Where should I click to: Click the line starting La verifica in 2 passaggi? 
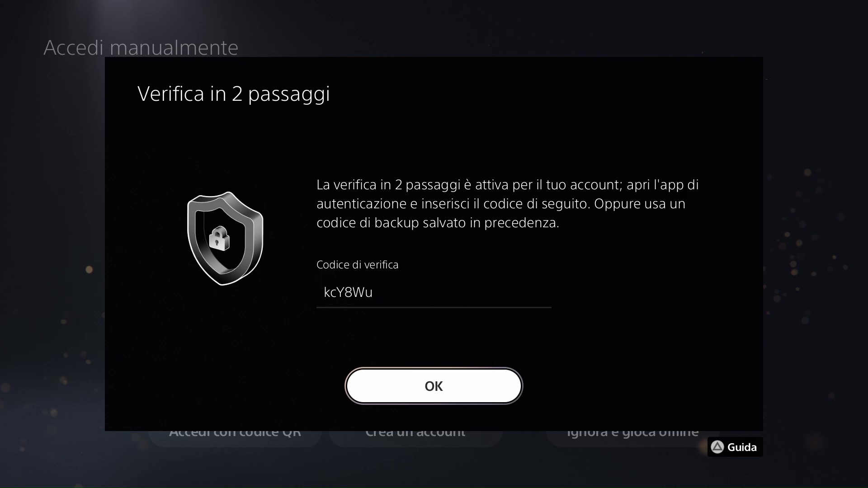pyautogui.click(x=507, y=185)
